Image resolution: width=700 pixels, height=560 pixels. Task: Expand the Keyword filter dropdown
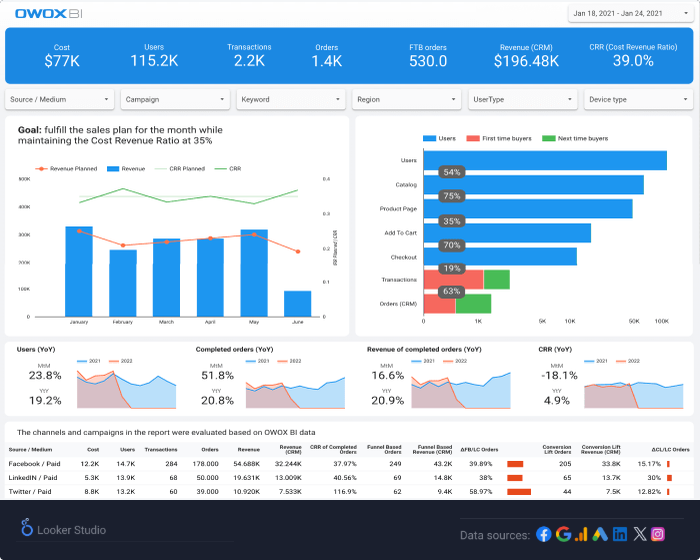coord(291,99)
